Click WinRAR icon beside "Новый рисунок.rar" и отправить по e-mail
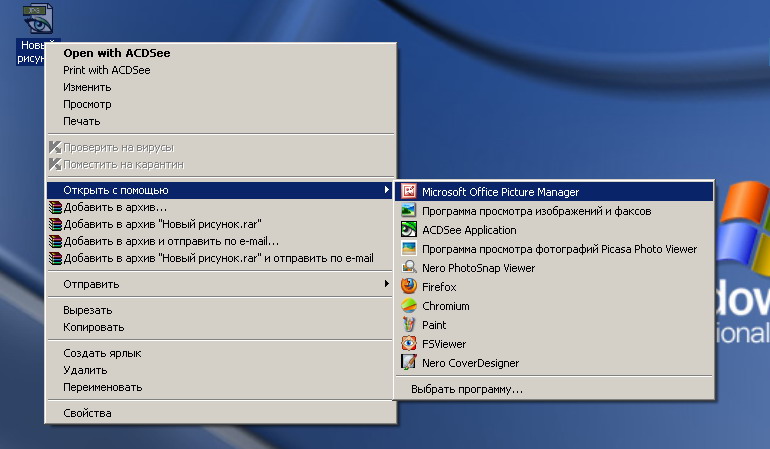The width and height of the screenshot is (770, 449). click(55, 258)
